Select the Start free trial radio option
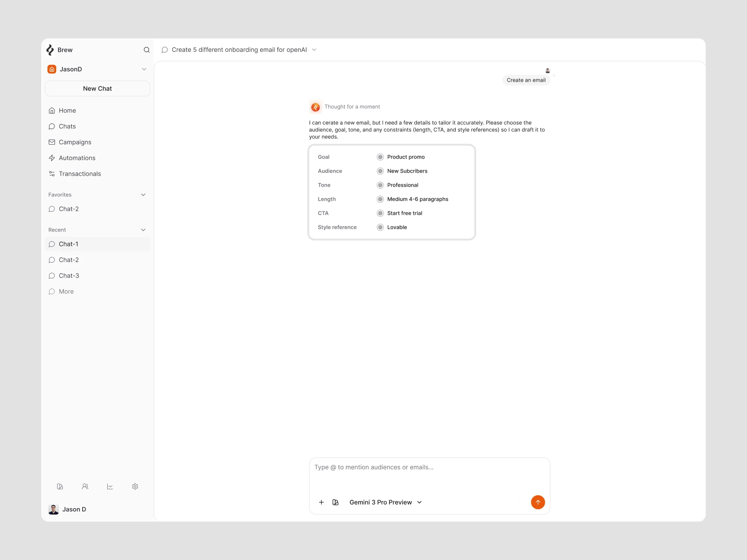The width and height of the screenshot is (747, 560). (380, 213)
